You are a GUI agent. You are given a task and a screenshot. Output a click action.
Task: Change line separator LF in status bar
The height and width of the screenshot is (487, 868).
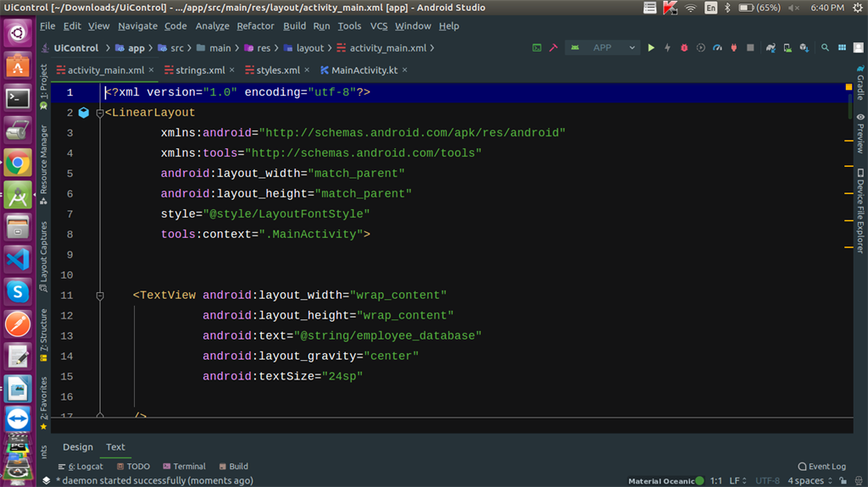coord(738,481)
